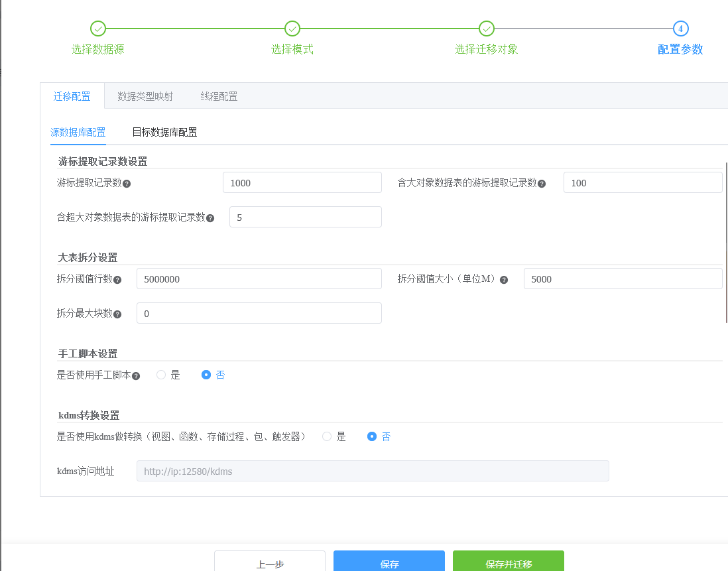Screen dimensions: 728x571
Task: Click help icon next to 拆分最大块数
Action: (117, 314)
